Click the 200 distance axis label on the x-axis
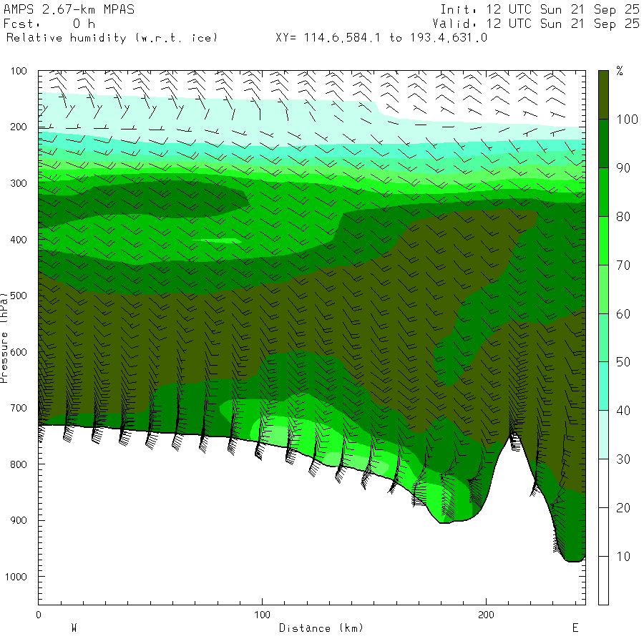Screen dimensions: 644x644 pyautogui.click(x=487, y=615)
